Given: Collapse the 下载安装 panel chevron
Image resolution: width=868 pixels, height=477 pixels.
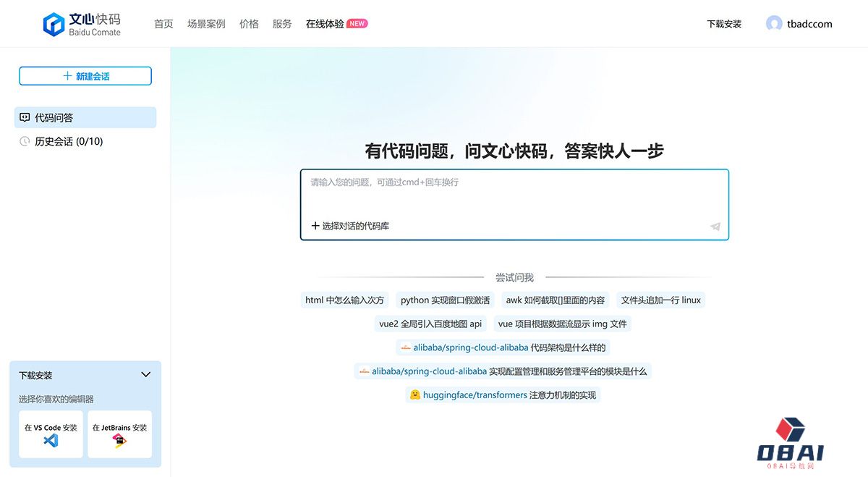Looking at the screenshot, I should point(145,375).
